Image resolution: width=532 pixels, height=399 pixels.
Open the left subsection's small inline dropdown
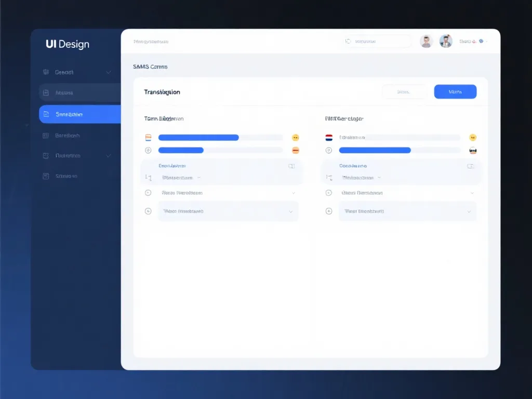pyautogui.click(x=181, y=178)
